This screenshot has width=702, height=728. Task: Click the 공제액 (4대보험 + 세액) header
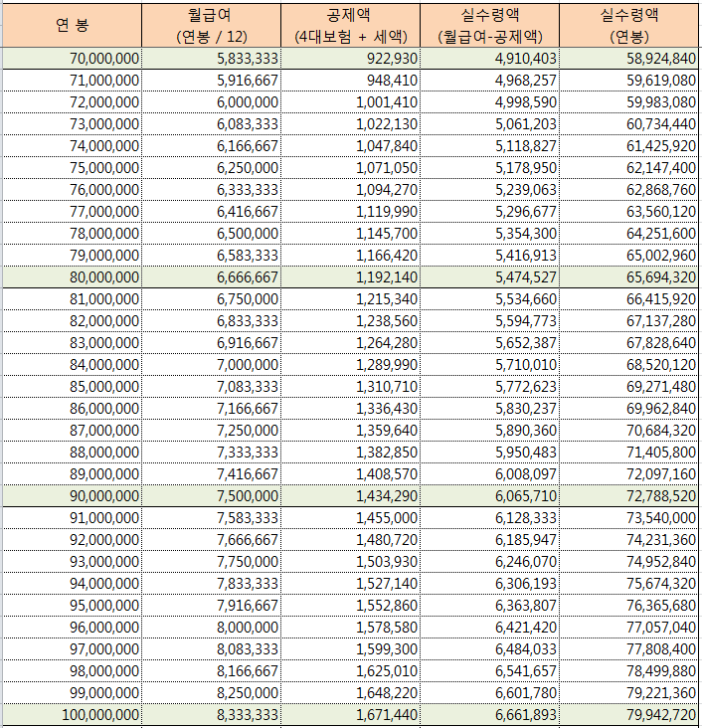click(351, 25)
